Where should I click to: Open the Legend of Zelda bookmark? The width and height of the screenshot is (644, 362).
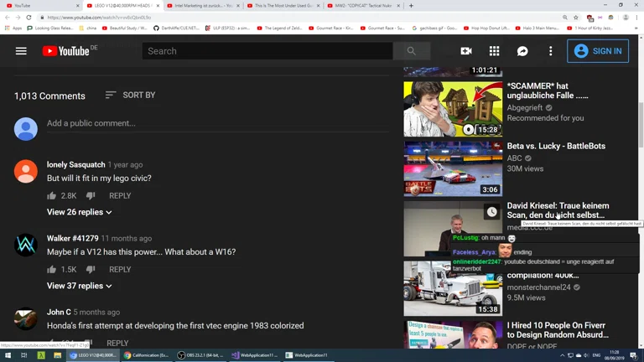click(280, 28)
